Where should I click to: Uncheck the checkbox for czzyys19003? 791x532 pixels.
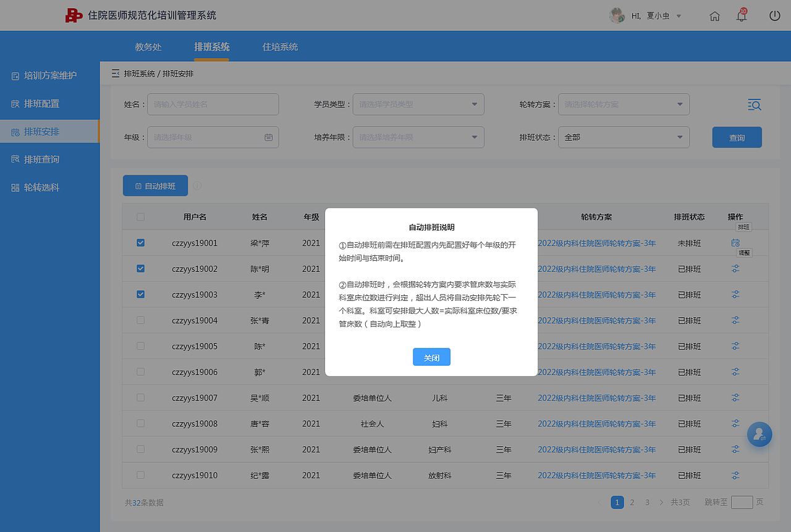click(x=140, y=294)
